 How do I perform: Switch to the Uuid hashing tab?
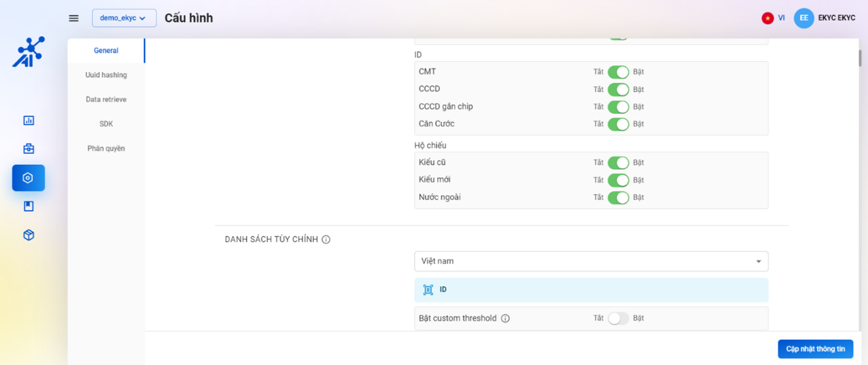106,75
